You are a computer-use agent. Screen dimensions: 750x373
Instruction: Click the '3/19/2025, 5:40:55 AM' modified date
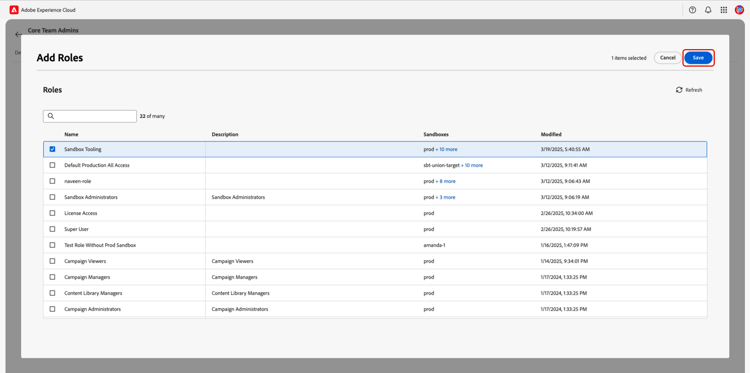pos(565,149)
